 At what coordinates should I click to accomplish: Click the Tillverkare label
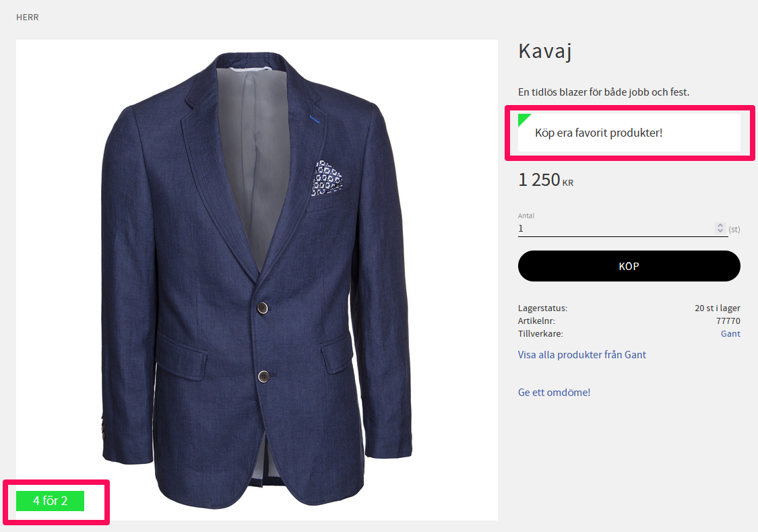(540, 333)
